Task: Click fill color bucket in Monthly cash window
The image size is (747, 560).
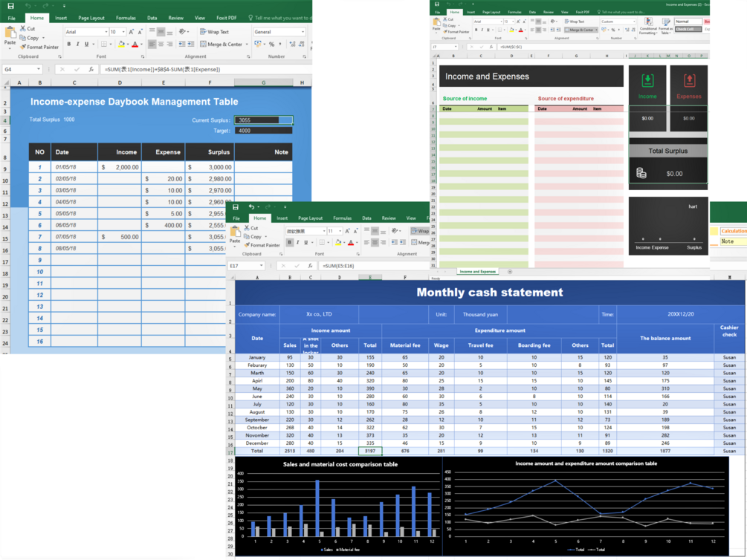Action: [x=337, y=242]
